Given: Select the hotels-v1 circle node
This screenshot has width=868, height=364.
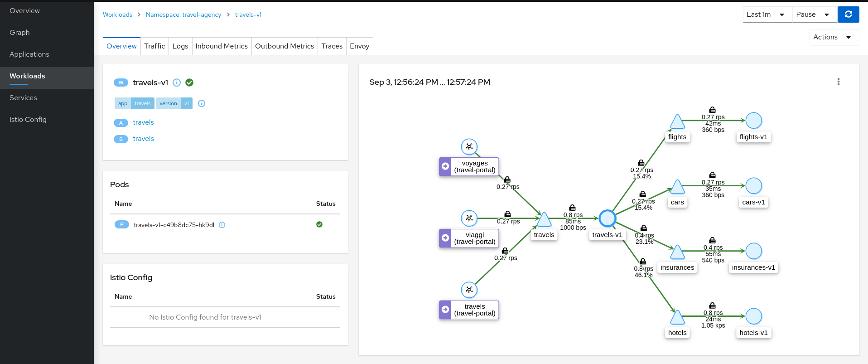Looking at the screenshot, I should pyautogui.click(x=753, y=316).
